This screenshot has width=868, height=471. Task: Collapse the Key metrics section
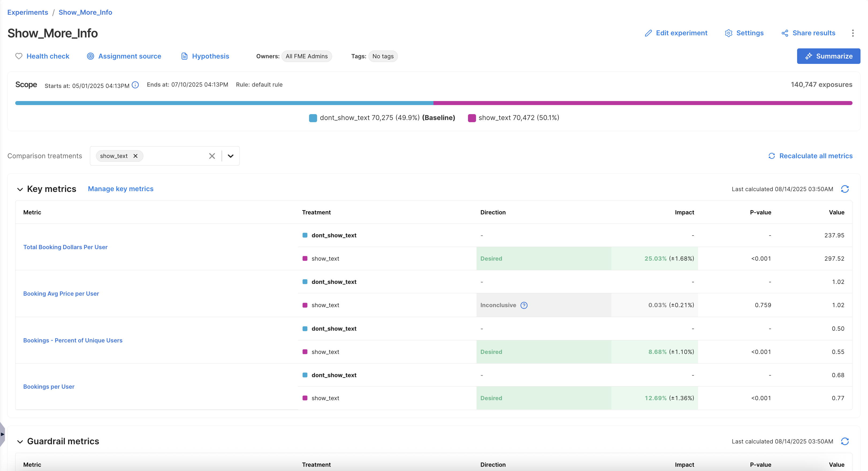[20, 189]
